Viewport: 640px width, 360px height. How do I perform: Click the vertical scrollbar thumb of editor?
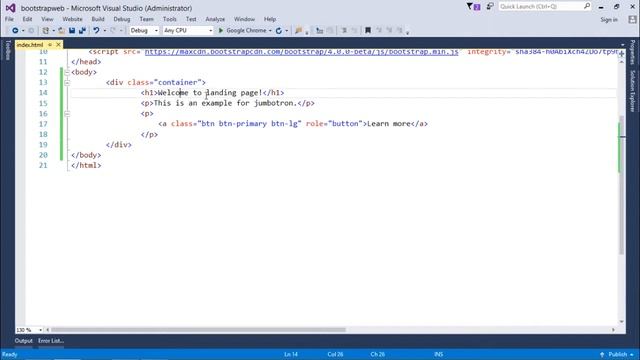click(622, 185)
